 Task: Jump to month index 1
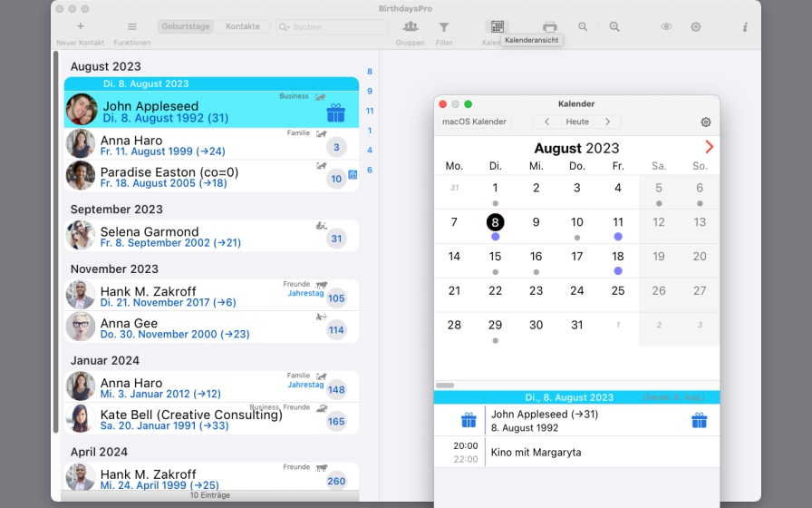click(370, 131)
